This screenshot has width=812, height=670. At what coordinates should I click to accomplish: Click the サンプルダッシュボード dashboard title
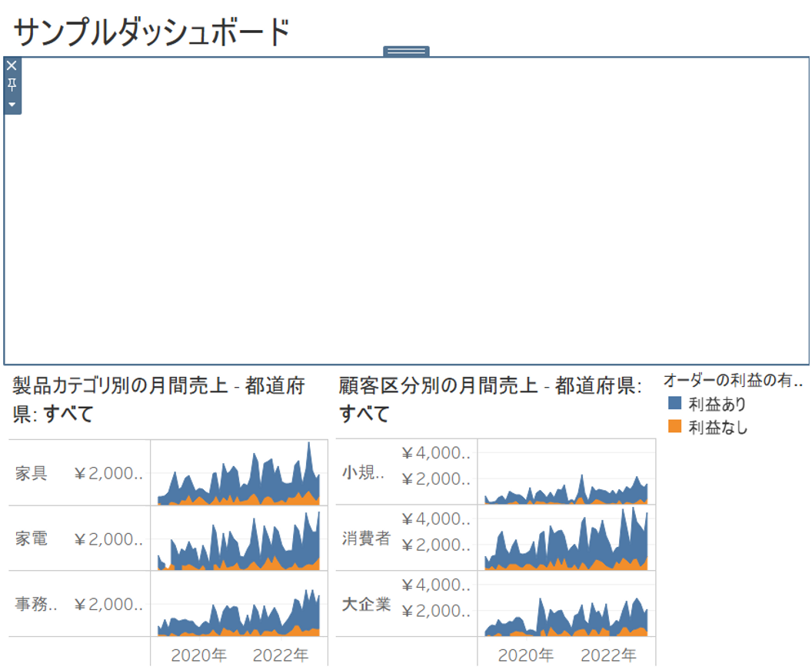151,32
